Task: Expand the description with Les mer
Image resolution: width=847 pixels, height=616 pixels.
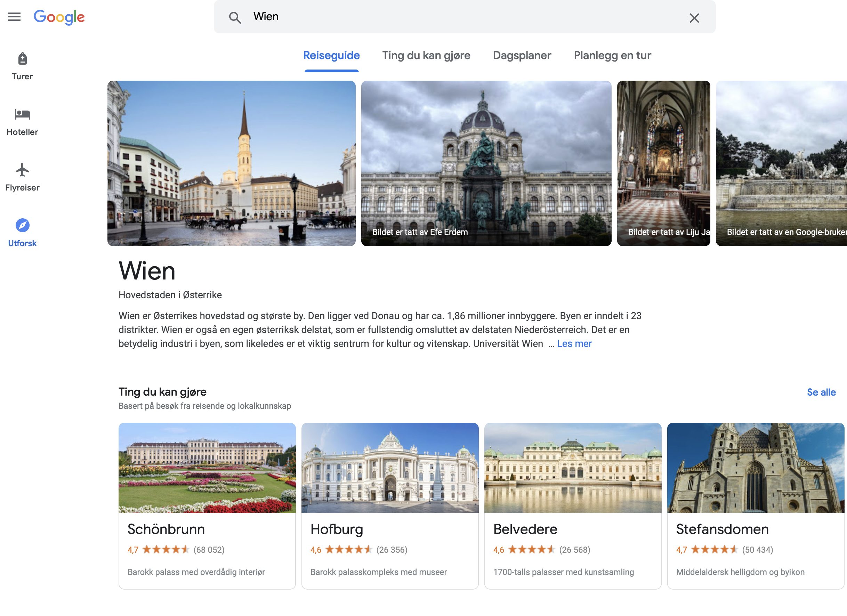Action: pos(574,343)
